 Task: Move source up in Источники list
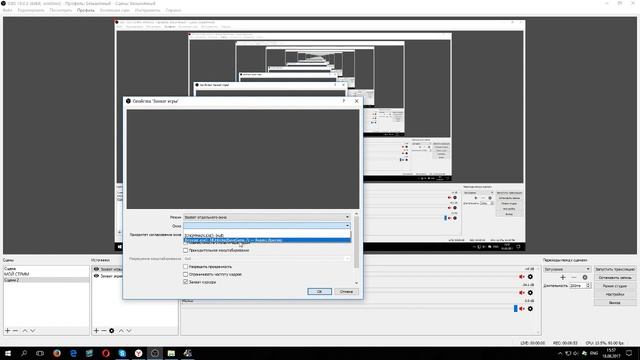(121, 331)
